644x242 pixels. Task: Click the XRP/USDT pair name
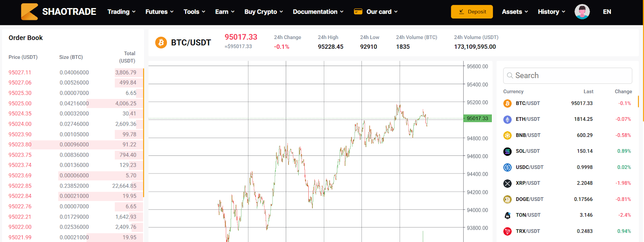coord(528,183)
